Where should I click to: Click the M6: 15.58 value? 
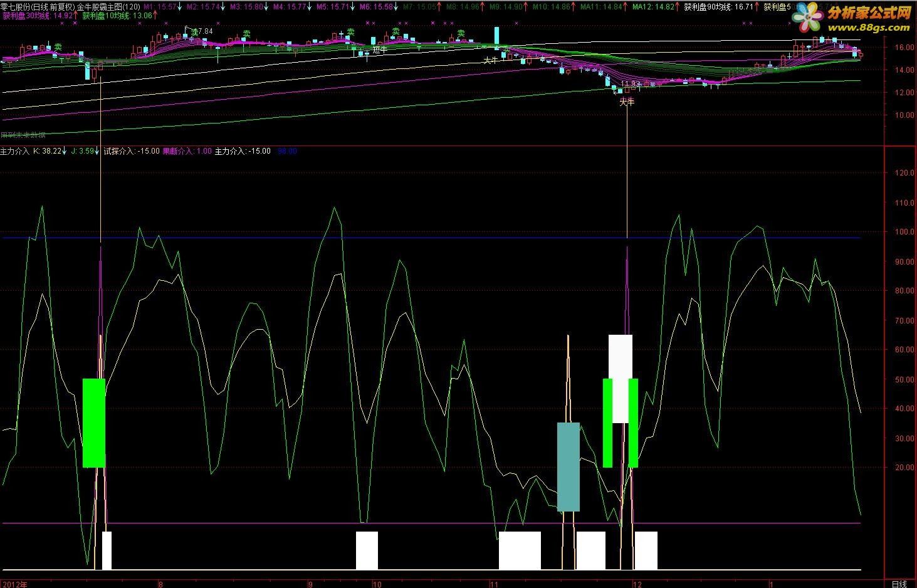(377, 6)
